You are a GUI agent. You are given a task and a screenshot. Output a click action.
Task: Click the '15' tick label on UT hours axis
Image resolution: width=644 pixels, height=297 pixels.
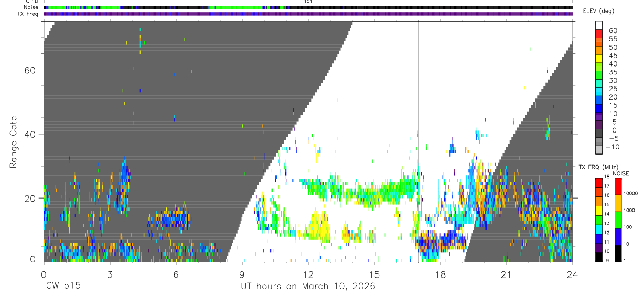374,274
